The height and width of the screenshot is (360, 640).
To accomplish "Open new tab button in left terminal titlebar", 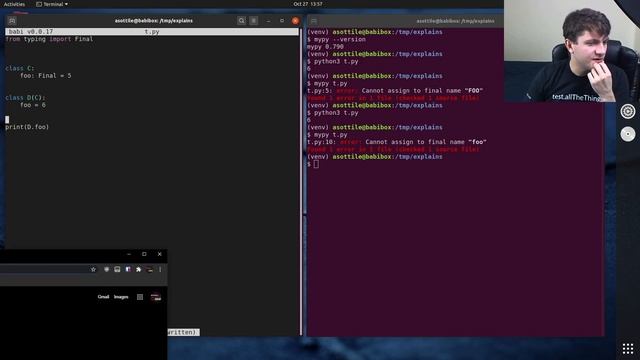I will coord(12,20).
